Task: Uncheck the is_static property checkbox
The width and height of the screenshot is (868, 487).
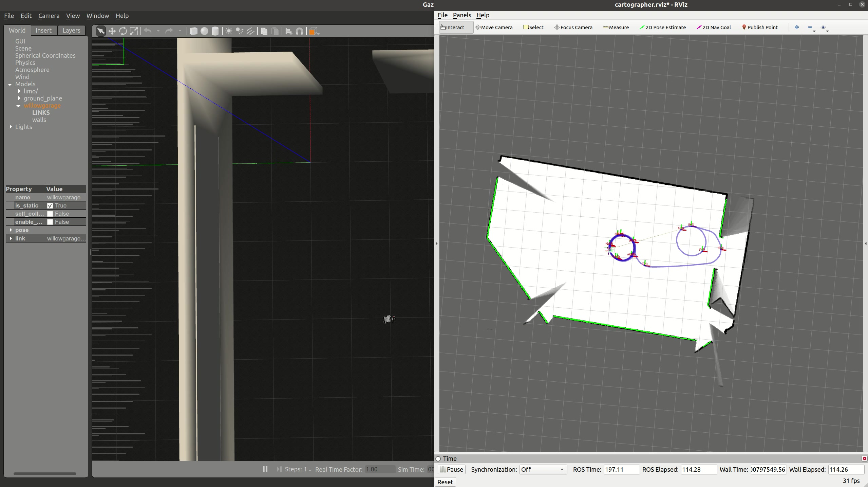Action: point(50,205)
